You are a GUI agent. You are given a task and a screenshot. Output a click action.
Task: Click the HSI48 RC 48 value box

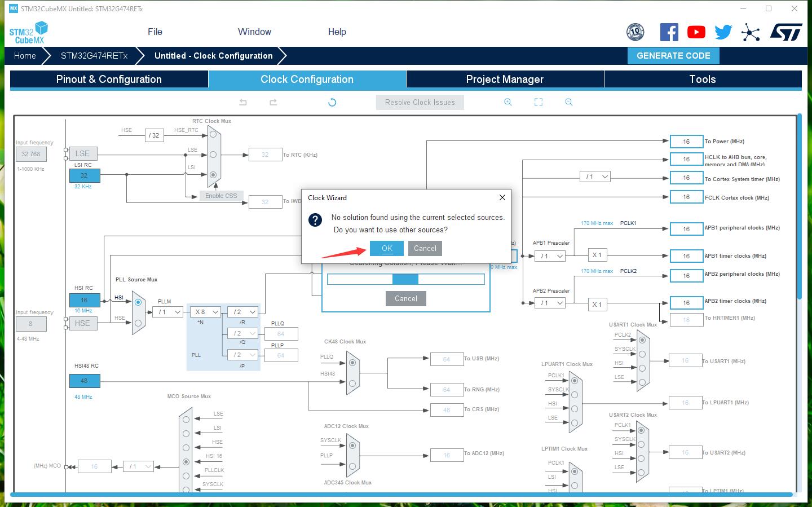coord(85,381)
